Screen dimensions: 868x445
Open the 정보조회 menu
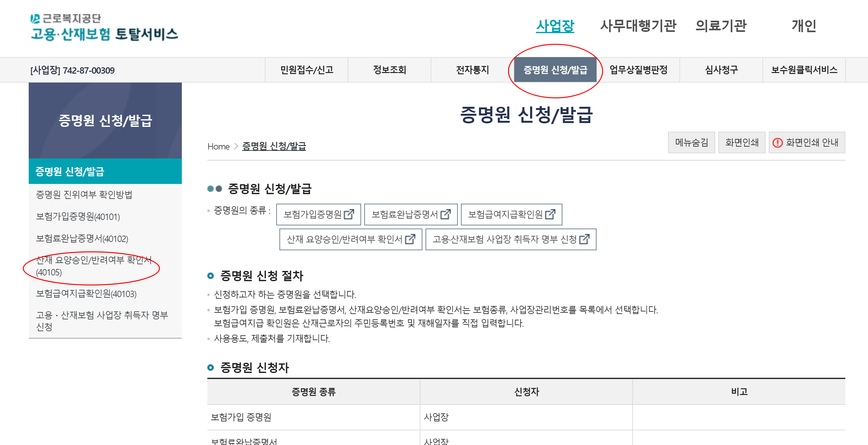point(389,70)
